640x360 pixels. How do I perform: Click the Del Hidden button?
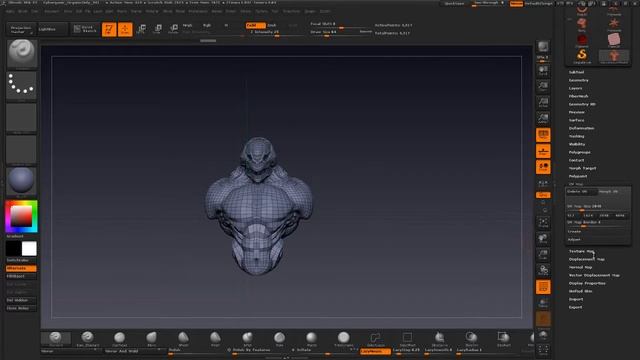coord(21,300)
